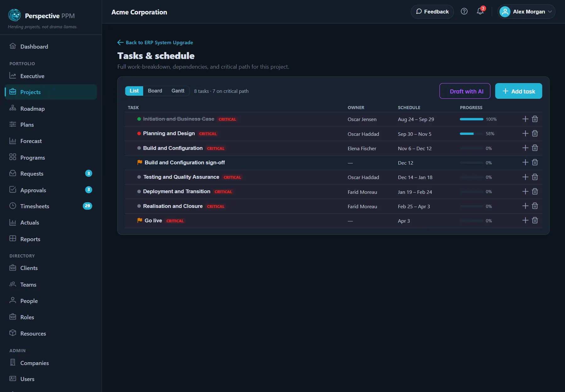The width and height of the screenshot is (565, 392).
Task: Open Companies in the admin section
Action: click(x=51, y=363)
